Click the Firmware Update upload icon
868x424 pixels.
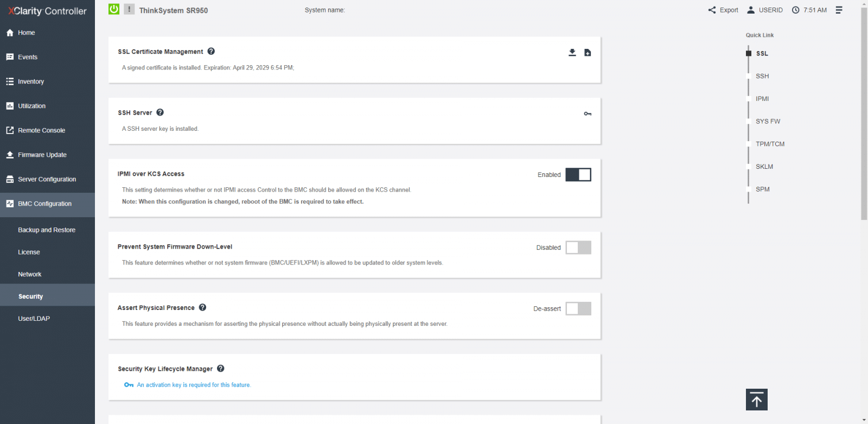(x=10, y=155)
